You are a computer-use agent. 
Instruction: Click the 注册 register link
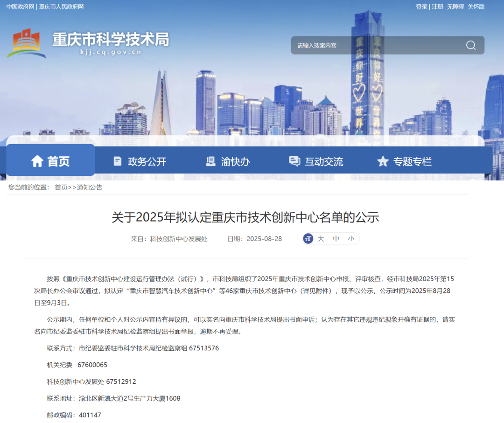click(437, 7)
